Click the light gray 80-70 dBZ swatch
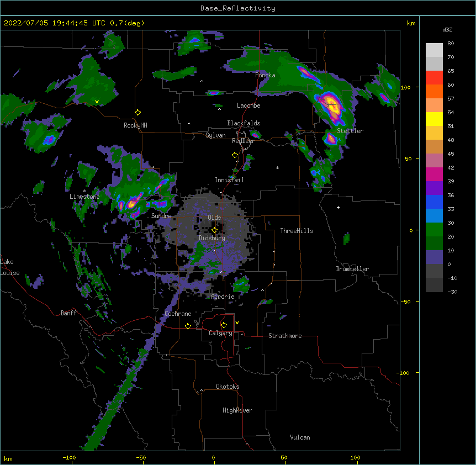Image resolution: width=476 pixels, height=465 pixels. 434,50
